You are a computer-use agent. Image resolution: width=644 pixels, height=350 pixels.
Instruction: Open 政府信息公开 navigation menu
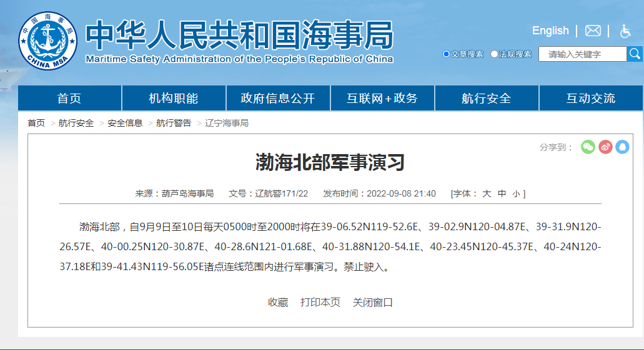point(278,98)
